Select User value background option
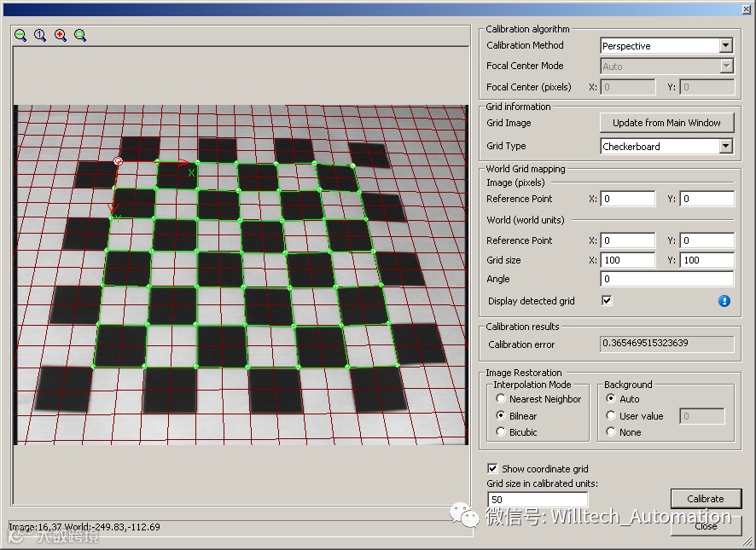 [611, 415]
